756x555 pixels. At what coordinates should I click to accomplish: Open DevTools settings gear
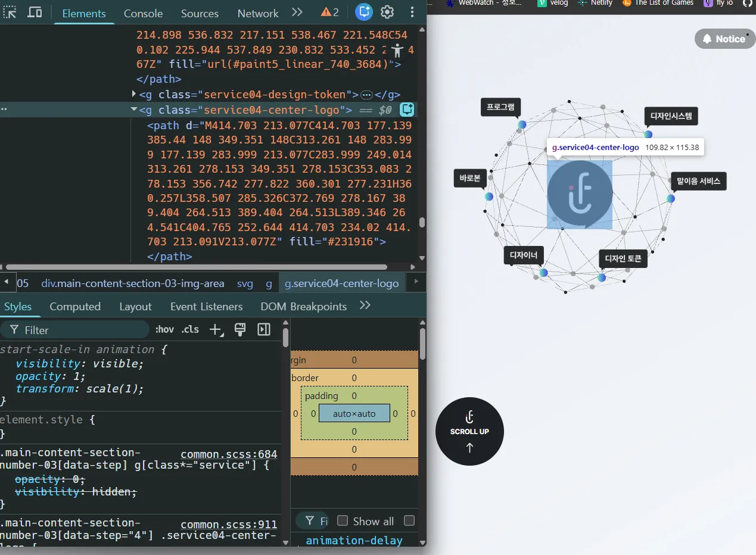point(387,12)
